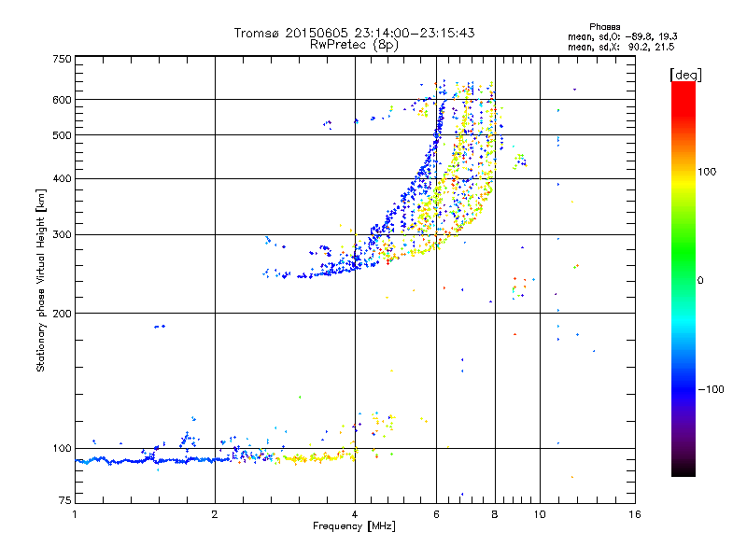The height and width of the screenshot is (560, 747).
Task: Click the y-axis label 'Stationary phase Virtual Height [km]'
Action: 41,280
